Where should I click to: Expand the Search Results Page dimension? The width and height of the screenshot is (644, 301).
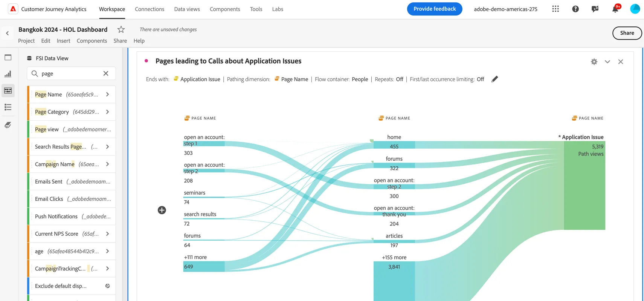(x=107, y=147)
